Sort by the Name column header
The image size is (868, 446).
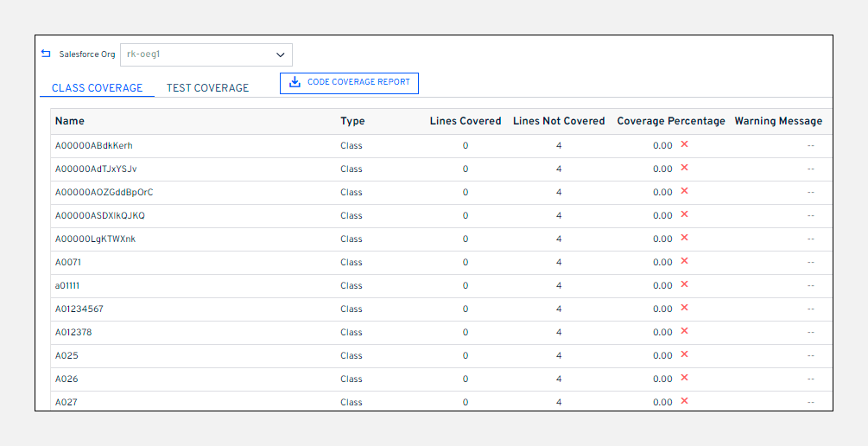[70, 121]
